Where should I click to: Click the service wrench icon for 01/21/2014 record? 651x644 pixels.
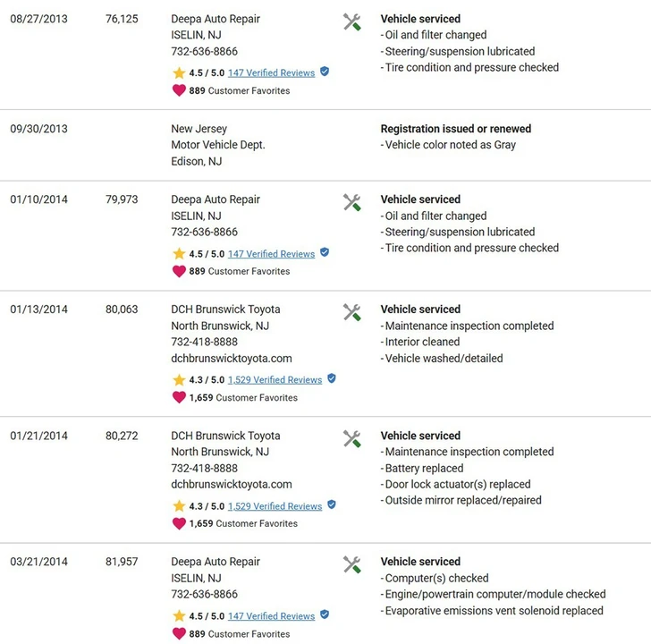(x=352, y=439)
